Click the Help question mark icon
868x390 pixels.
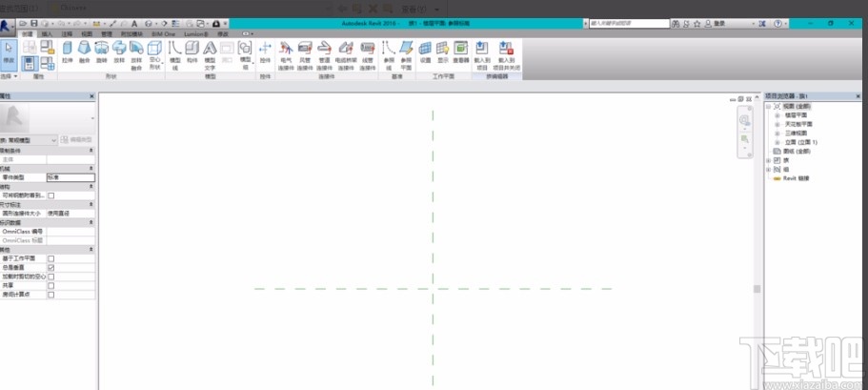[777, 24]
